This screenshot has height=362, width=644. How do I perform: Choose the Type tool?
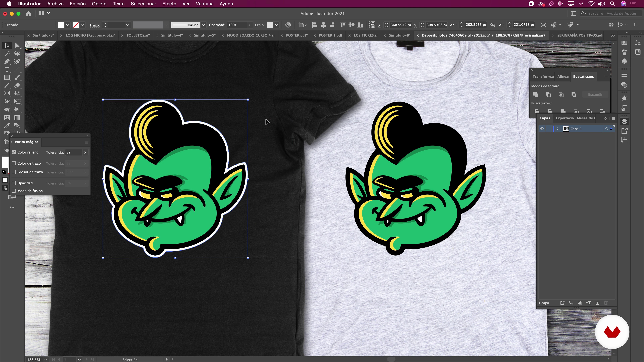[7, 69]
